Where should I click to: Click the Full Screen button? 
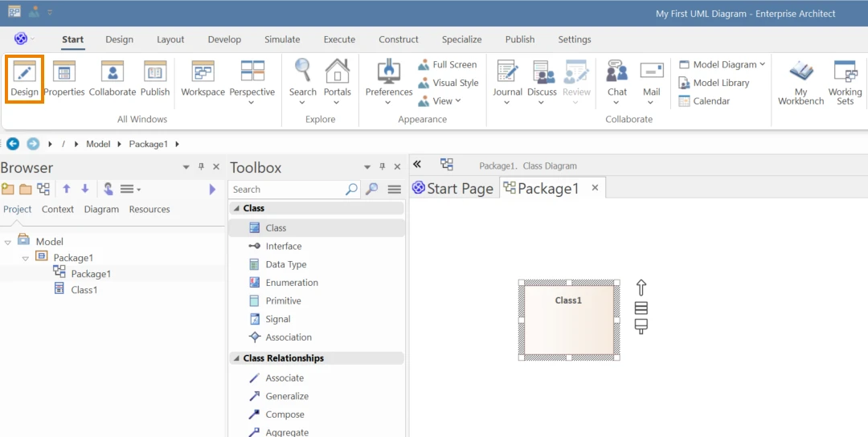click(448, 65)
